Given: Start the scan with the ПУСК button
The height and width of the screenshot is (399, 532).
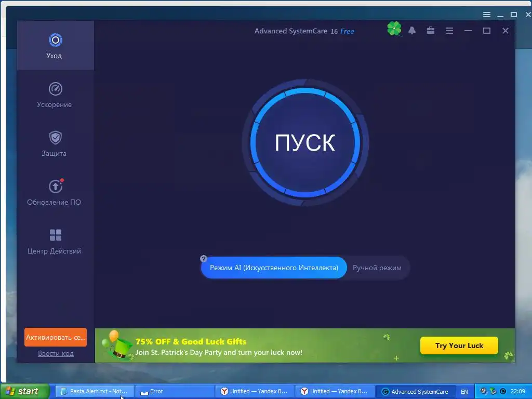Looking at the screenshot, I should pos(305,142).
